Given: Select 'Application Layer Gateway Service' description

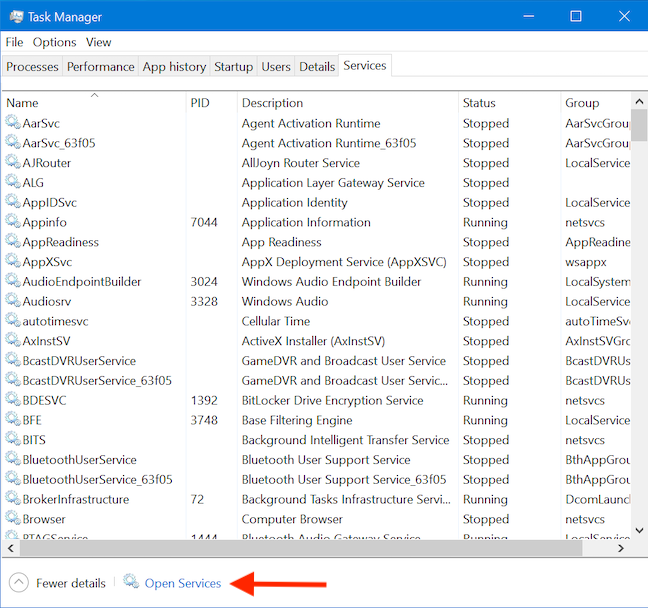Looking at the screenshot, I should pyautogui.click(x=333, y=182).
